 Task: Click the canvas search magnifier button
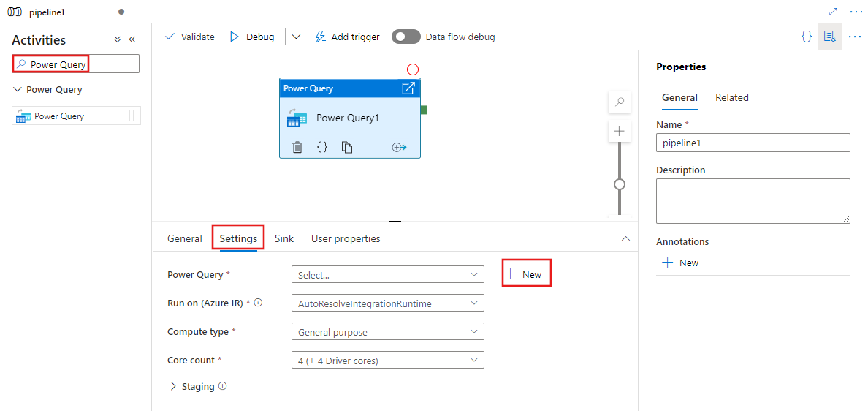[620, 102]
